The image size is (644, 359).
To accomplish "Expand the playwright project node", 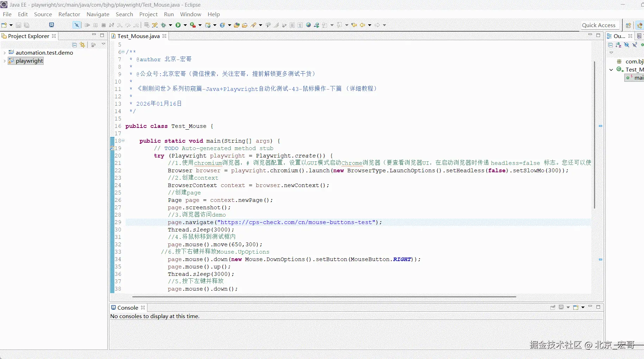I will (x=4, y=61).
